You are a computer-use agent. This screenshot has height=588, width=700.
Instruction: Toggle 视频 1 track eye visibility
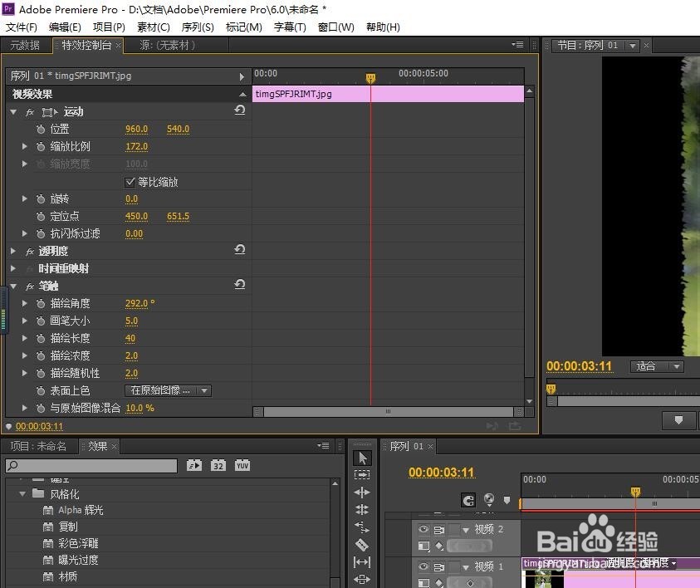pos(423,566)
